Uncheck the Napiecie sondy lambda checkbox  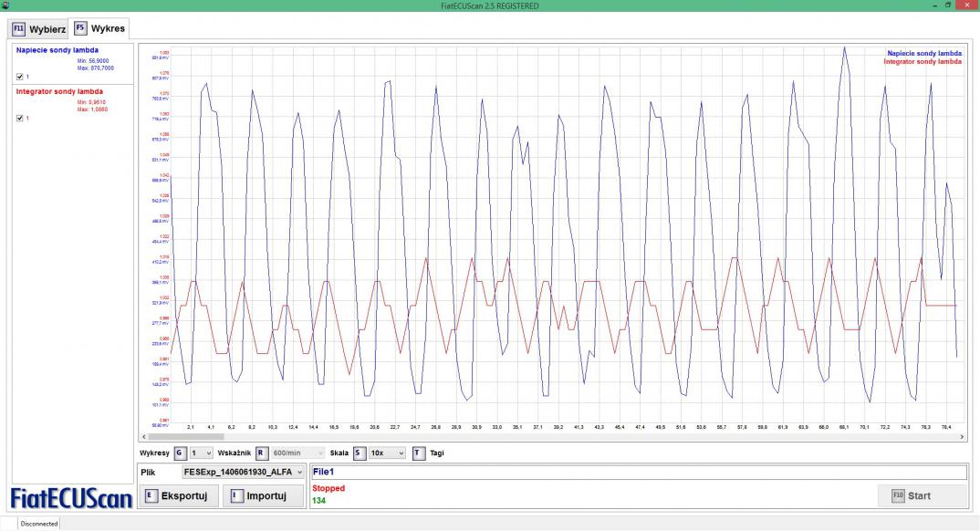(x=20, y=76)
